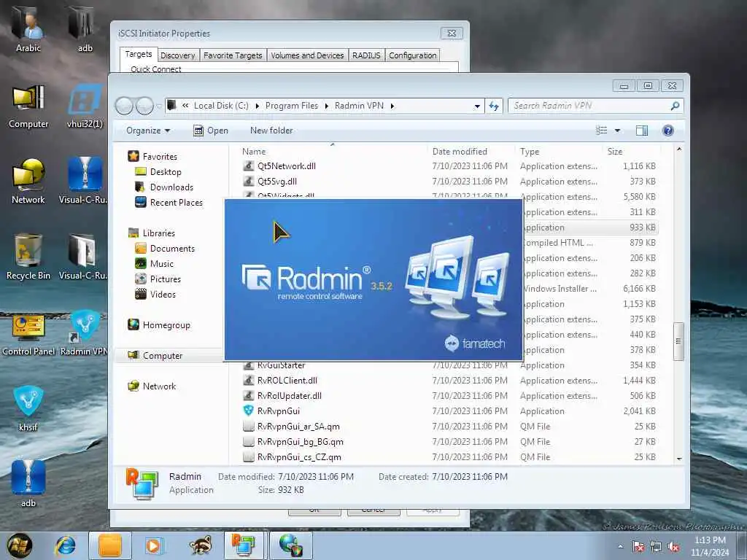Open the globe application on the taskbar
The width and height of the screenshot is (747, 560).
tap(291, 545)
